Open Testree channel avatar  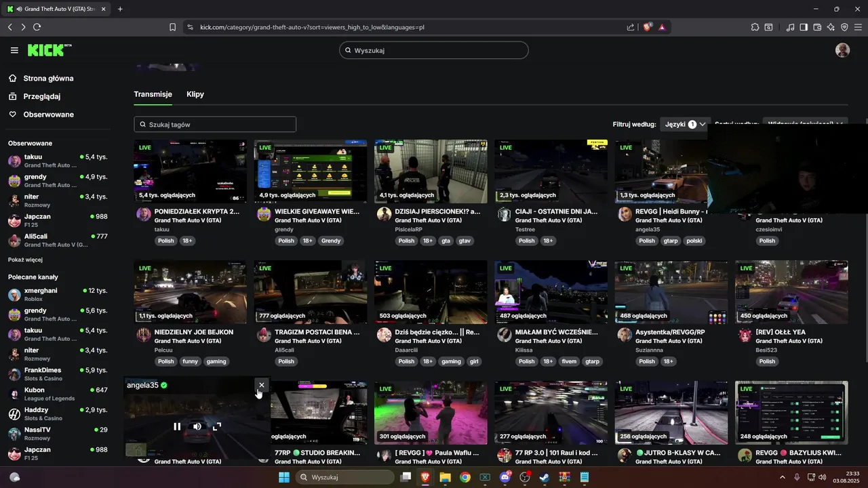tap(504, 214)
